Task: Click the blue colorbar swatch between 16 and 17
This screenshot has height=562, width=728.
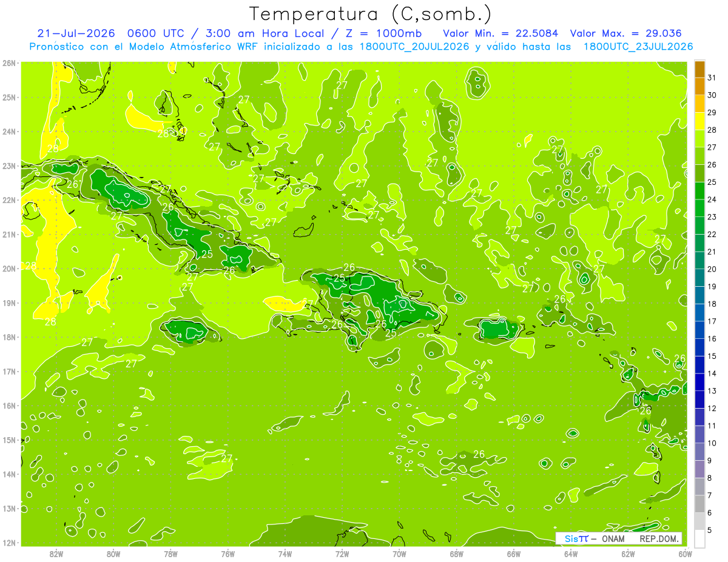Action: [699, 330]
